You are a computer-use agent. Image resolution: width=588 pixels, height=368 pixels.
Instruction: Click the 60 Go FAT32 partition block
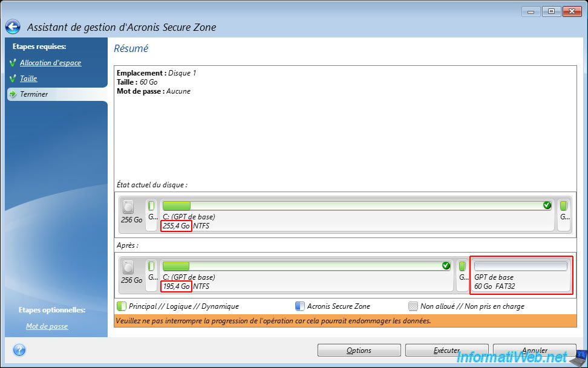520,275
